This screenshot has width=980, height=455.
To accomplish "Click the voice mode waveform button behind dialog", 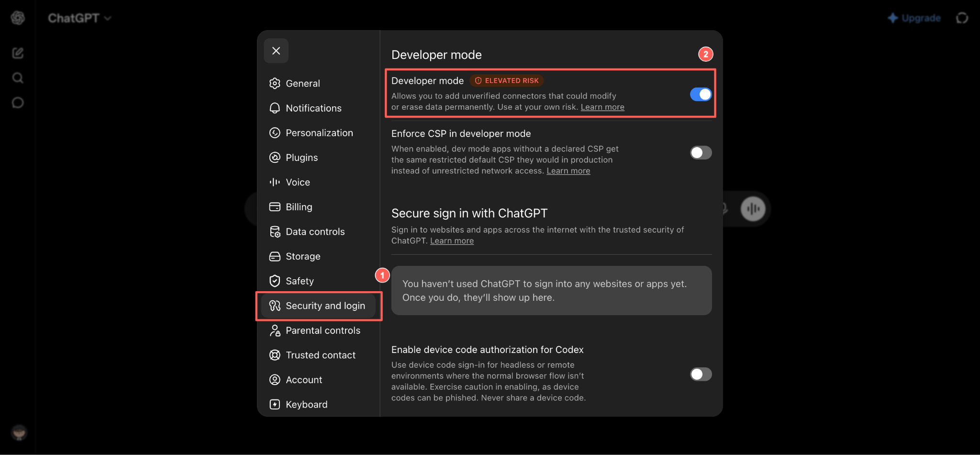I will (753, 209).
